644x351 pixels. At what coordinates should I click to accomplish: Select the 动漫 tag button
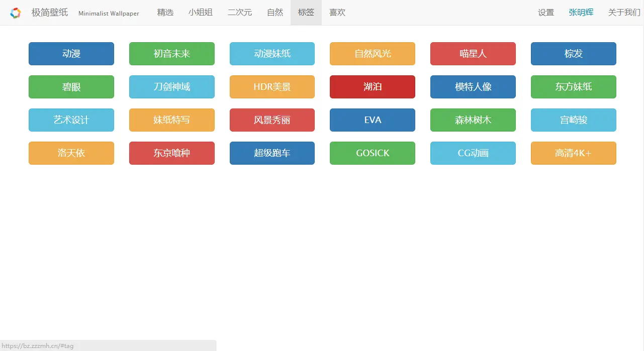pyautogui.click(x=71, y=54)
